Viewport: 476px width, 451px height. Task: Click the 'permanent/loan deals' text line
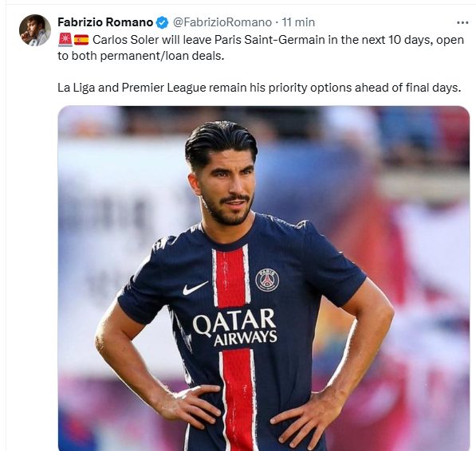pyautogui.click(x=162, y=56)
